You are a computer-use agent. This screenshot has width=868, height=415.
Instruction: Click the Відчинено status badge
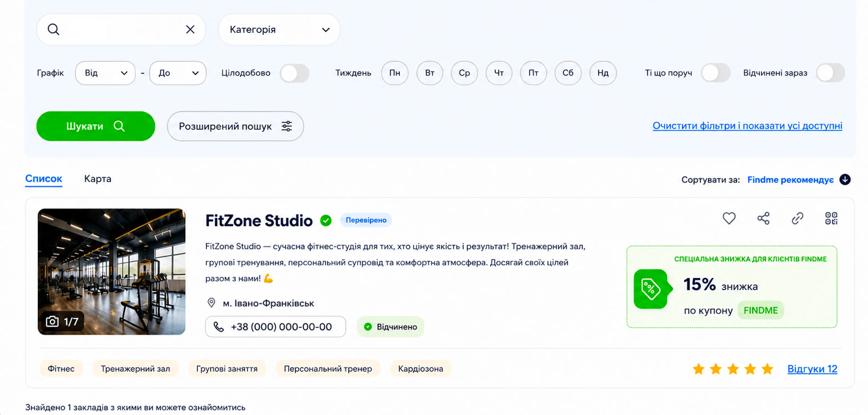coord(390,326)
